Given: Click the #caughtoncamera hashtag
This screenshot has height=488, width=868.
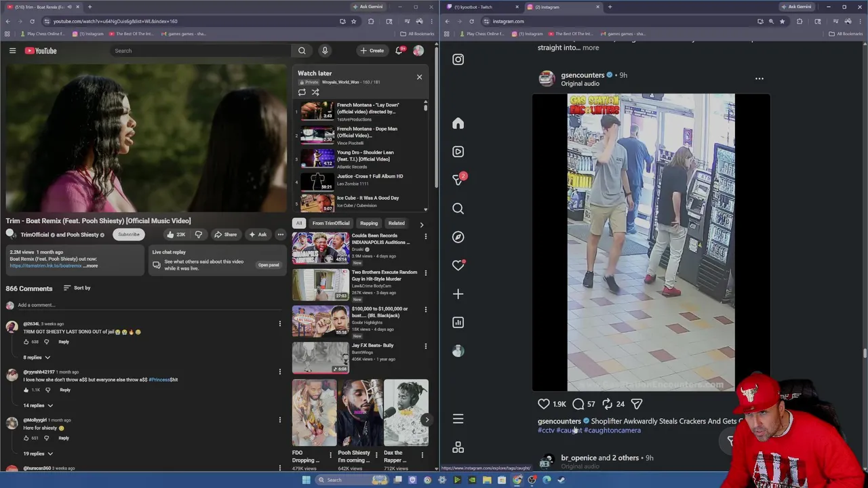Looking at the screenshot, I should (612, 430).
